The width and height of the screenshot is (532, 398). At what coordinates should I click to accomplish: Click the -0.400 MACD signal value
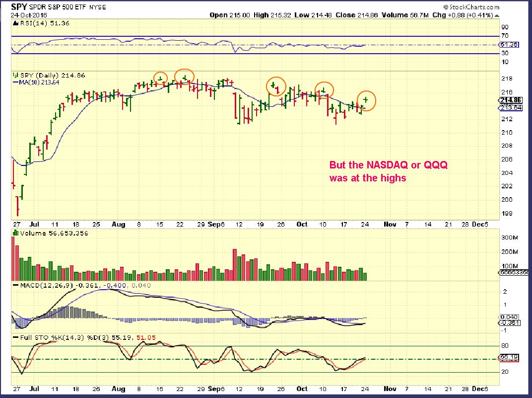click(114, 285)
